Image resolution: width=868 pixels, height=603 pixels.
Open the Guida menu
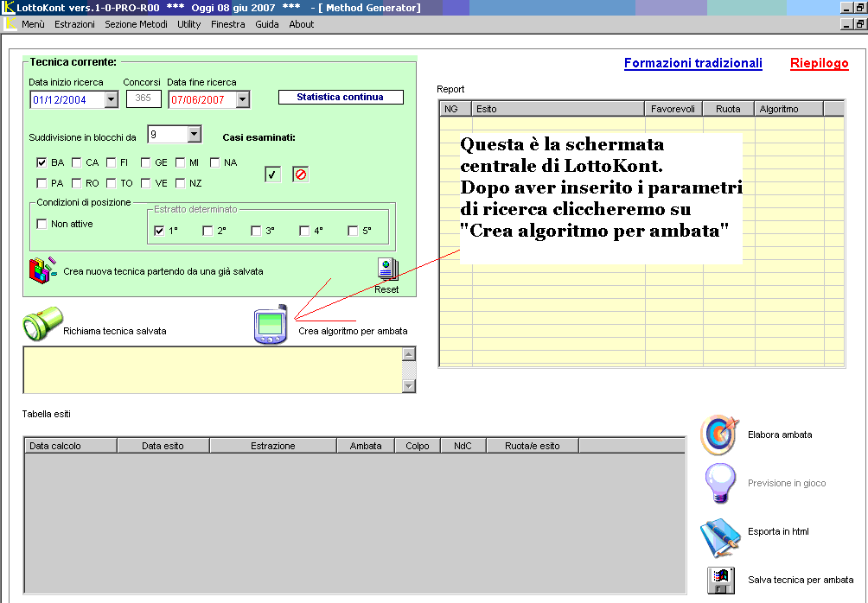267,24
